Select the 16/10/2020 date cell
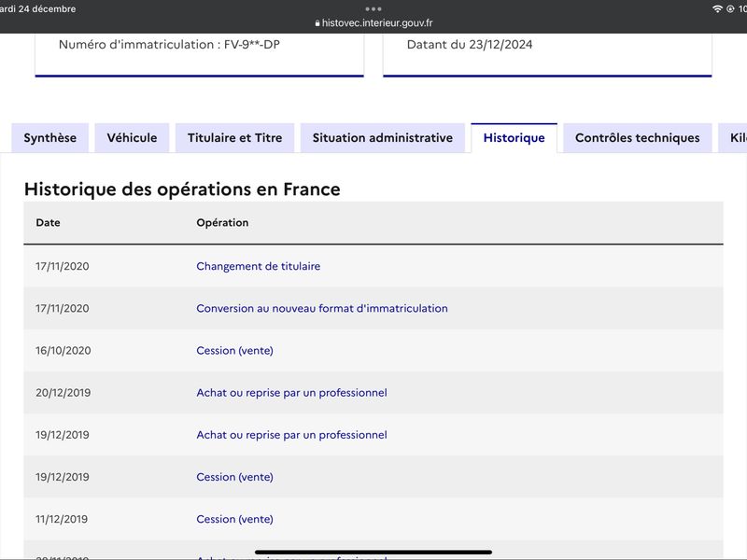 pyautogui.click(x=63, y=351)
